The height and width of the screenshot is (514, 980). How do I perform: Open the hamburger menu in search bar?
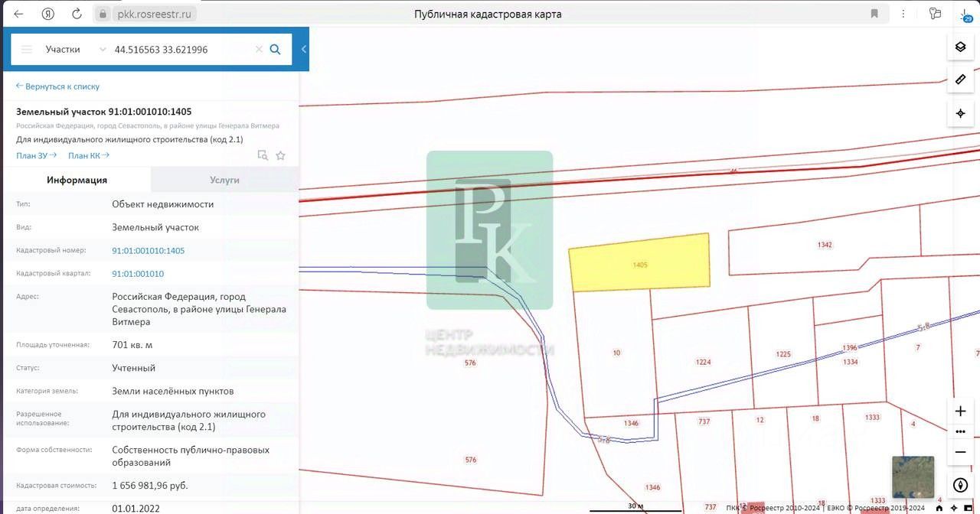click(27, 50)
